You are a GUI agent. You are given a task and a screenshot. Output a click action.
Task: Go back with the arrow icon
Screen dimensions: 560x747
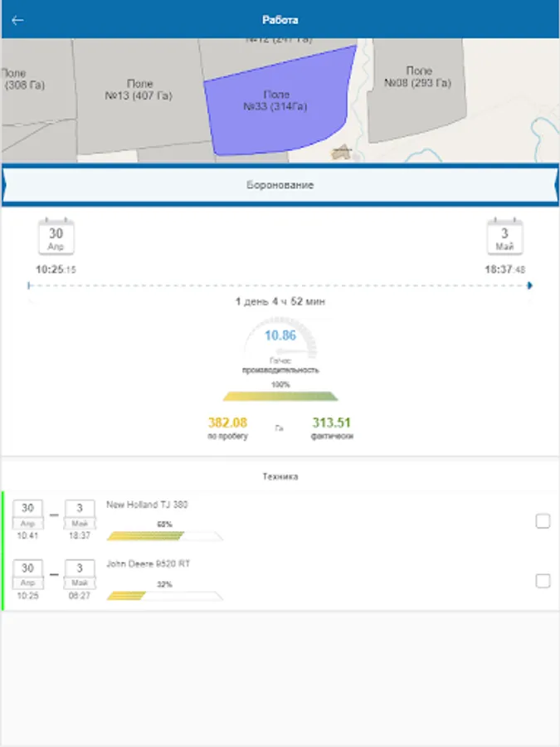coord(17,20)
